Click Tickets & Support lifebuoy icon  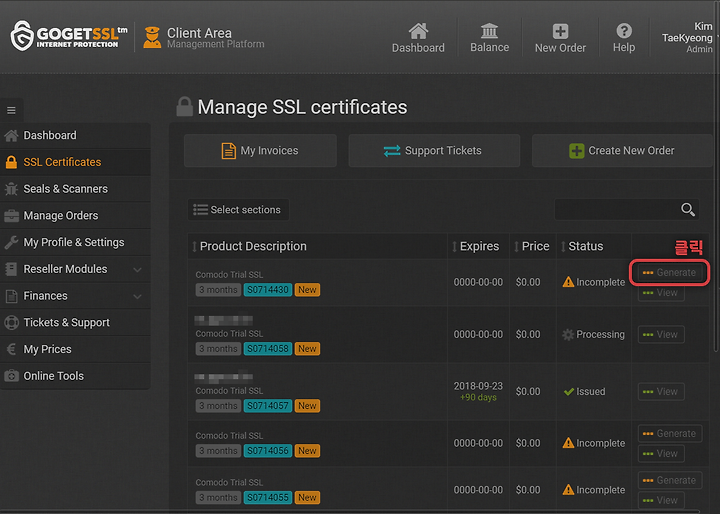pos(11,322)
